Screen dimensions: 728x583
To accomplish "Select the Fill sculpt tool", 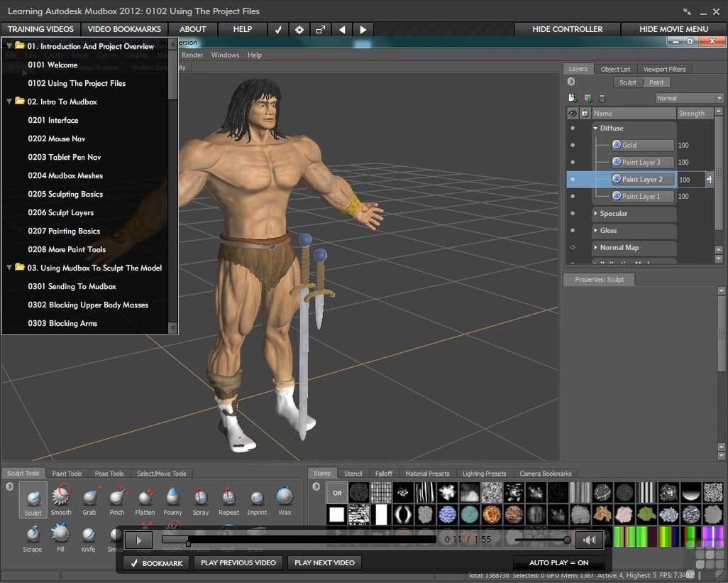I will (x=60, y=538).
